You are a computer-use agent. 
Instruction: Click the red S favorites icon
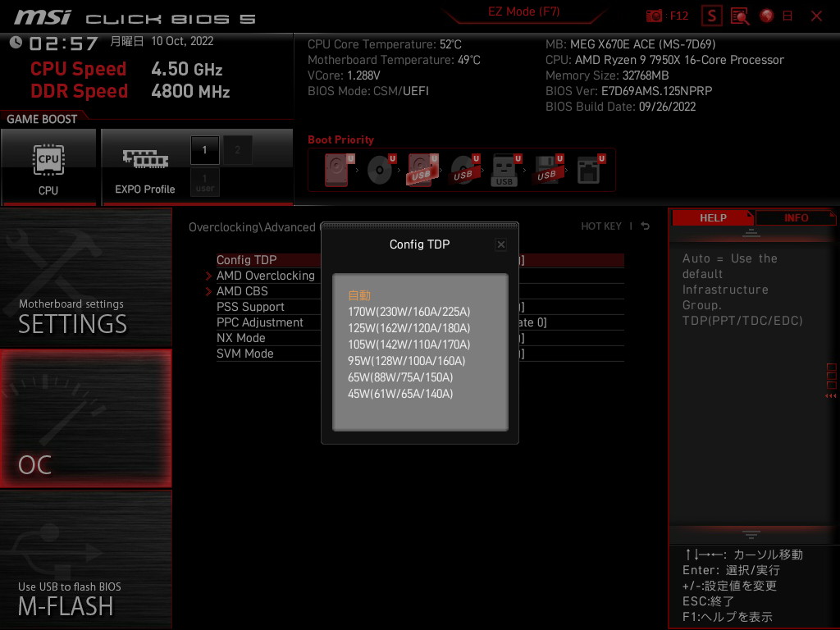(x=712, y=16)
